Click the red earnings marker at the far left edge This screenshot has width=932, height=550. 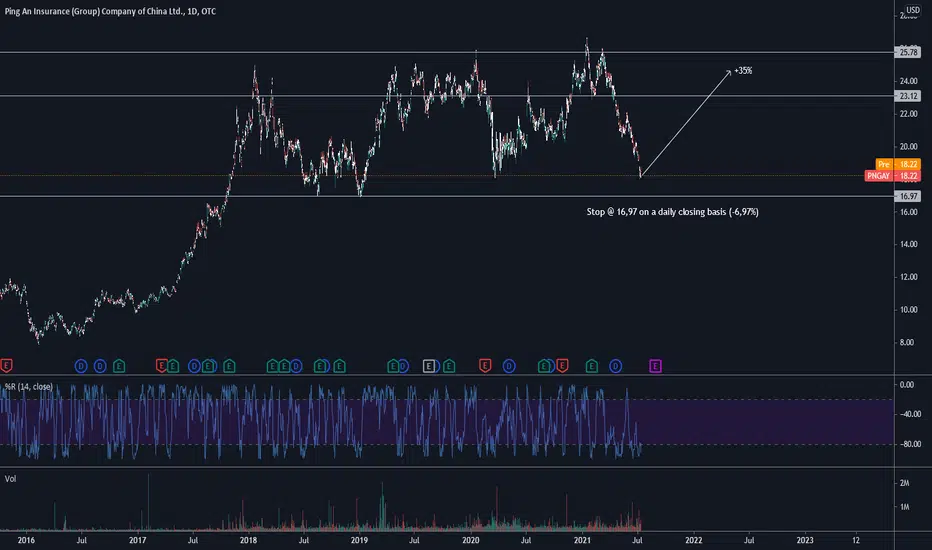pyautogui.click(x=6, y=366)
